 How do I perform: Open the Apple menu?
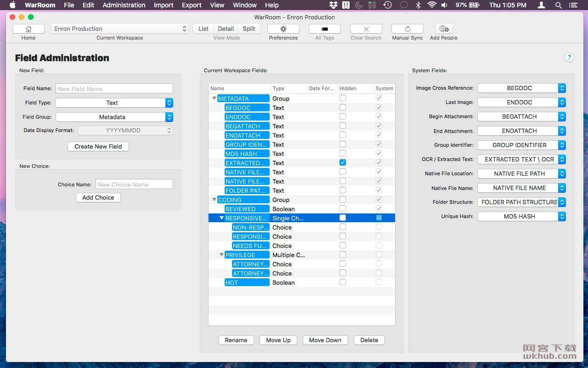coord(12,5)
